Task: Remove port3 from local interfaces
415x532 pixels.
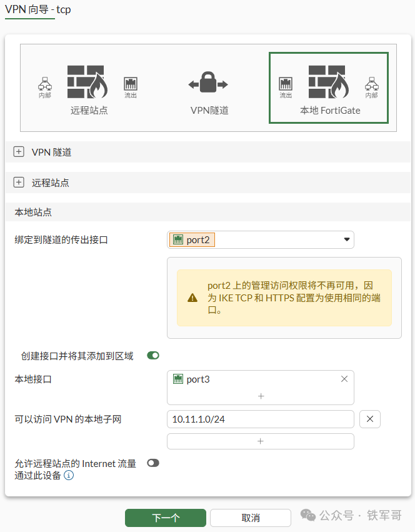Action: tap(344, 379)
